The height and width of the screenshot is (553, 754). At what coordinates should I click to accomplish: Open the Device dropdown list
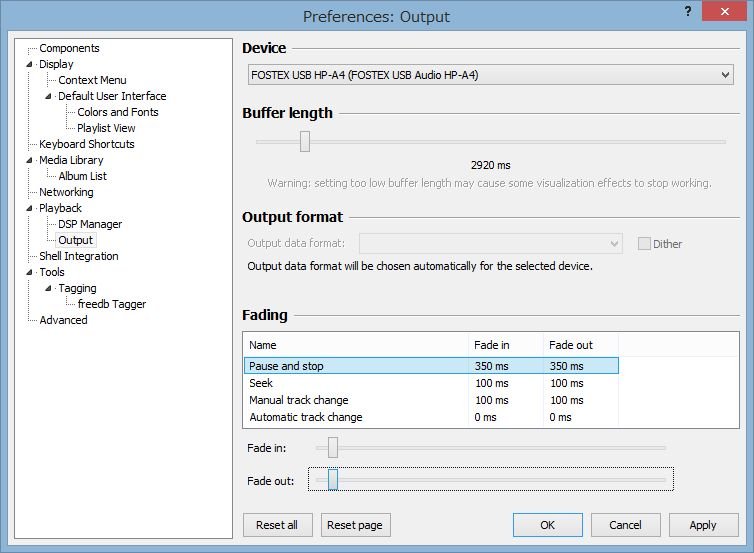pyautogui.click(x=490, y=75)
